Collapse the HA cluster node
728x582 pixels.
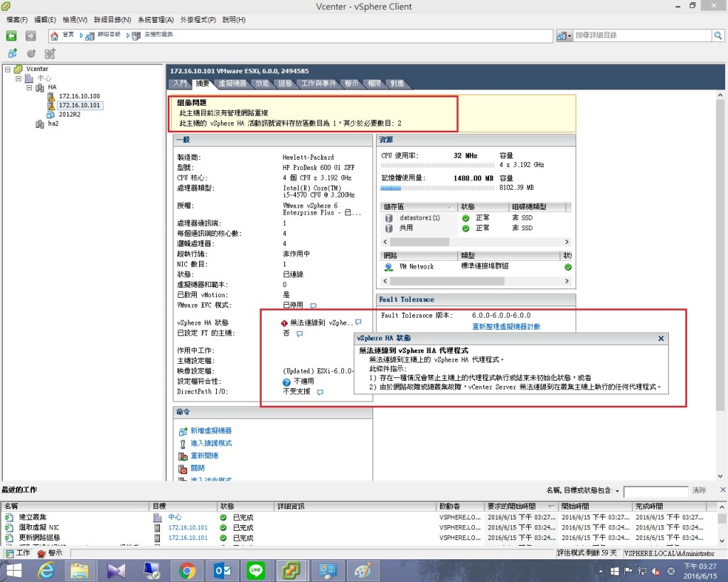[x=29, y=87]
